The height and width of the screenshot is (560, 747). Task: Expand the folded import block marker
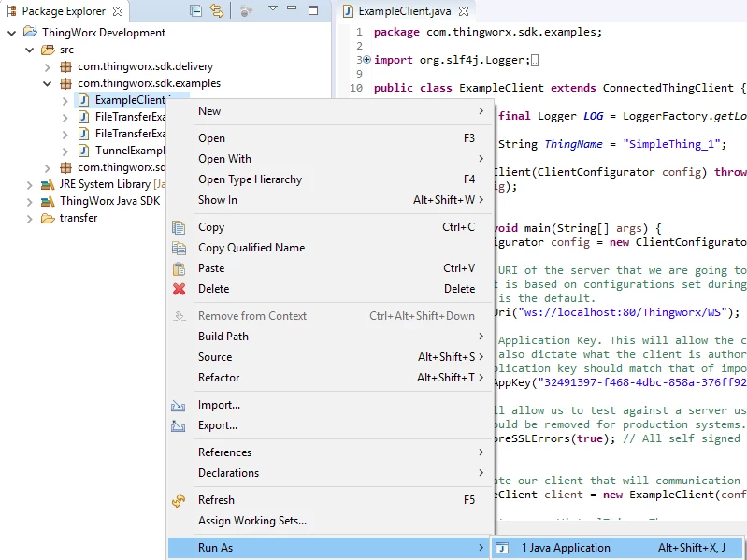(366, 60)
